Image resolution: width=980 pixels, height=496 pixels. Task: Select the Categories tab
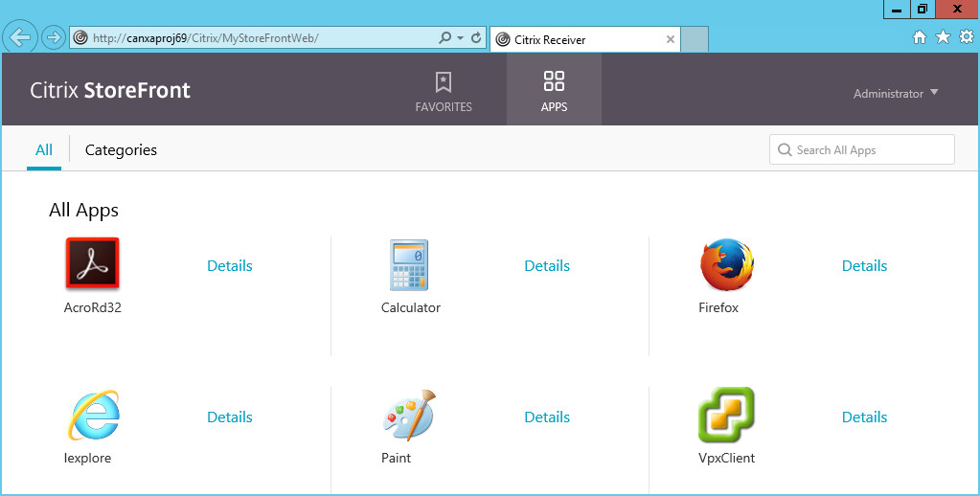[x=121, y=150]
